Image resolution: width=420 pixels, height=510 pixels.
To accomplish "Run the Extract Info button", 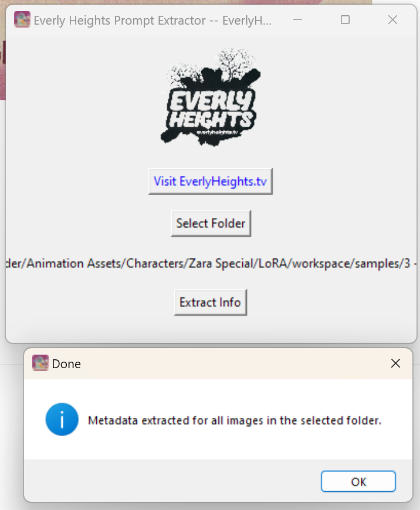I will point(211,302).
